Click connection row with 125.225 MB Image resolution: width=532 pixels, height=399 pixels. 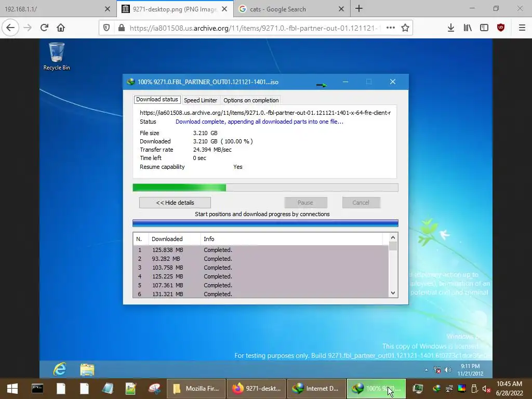click(261, 276)
